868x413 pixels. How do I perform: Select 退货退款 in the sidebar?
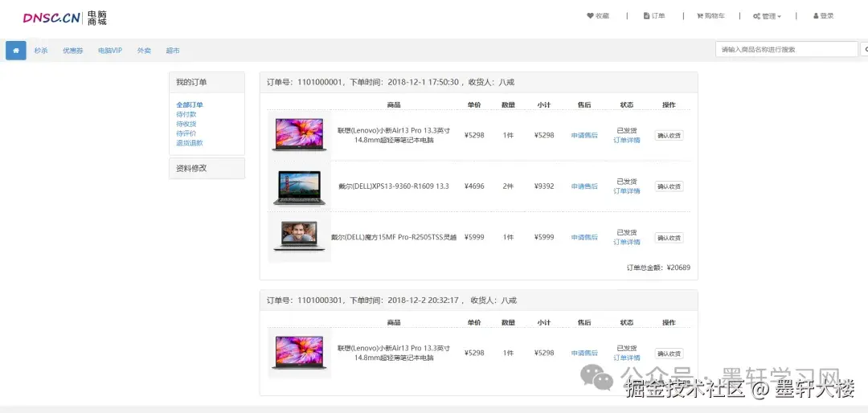(x=190, y=142)
